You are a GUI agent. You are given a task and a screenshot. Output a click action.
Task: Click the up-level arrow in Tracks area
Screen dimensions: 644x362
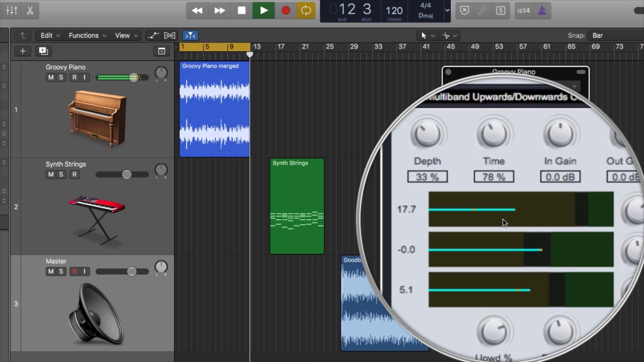(23, 35)
